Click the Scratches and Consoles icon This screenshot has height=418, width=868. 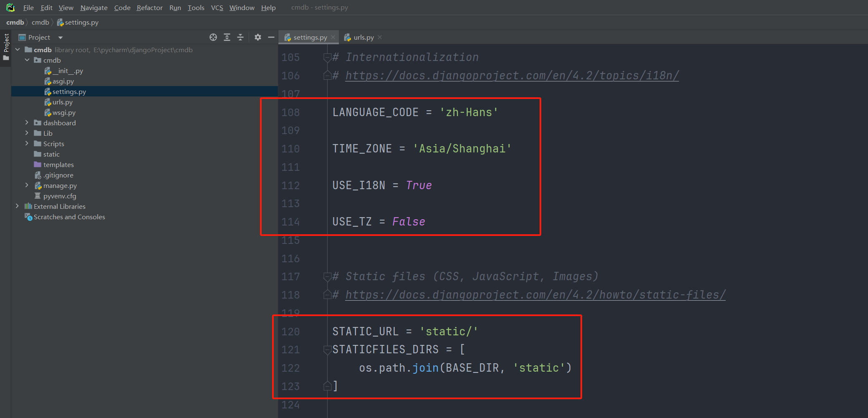click(x=28, y=217)
